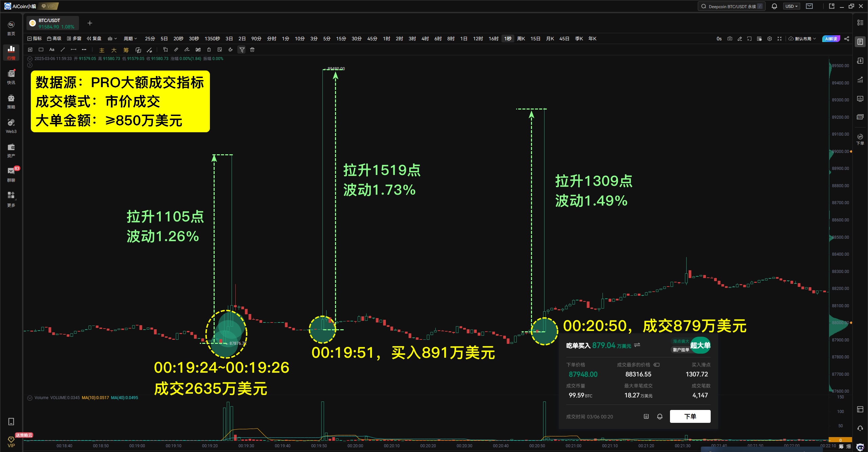This screenshot has height=452, width=868.
Task: Open the 默认布局 layout dropdown
Action: pos(802,39)
